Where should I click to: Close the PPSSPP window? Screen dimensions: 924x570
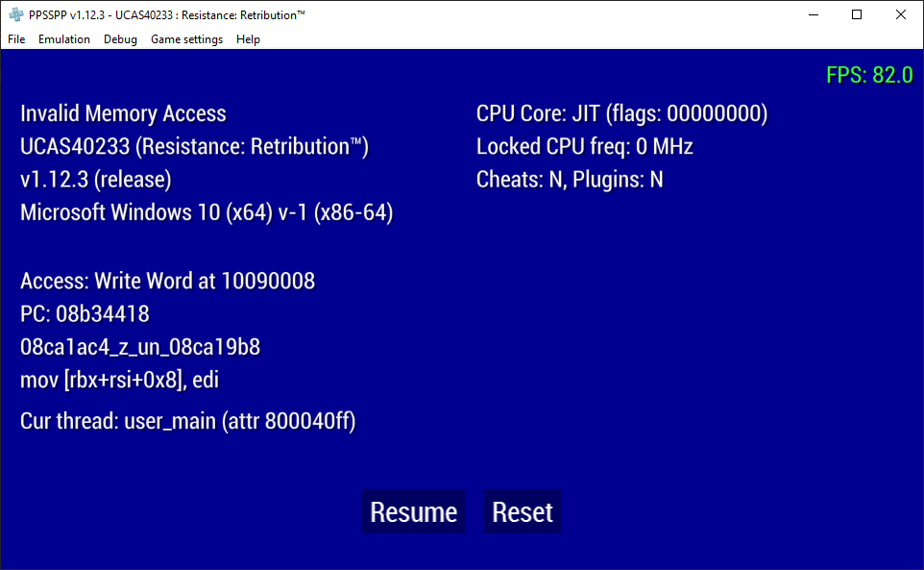[900, 14]
